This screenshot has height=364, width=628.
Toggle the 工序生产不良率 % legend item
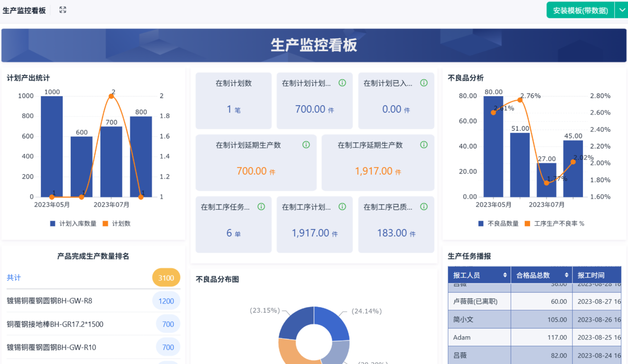(x=554, y=223)
